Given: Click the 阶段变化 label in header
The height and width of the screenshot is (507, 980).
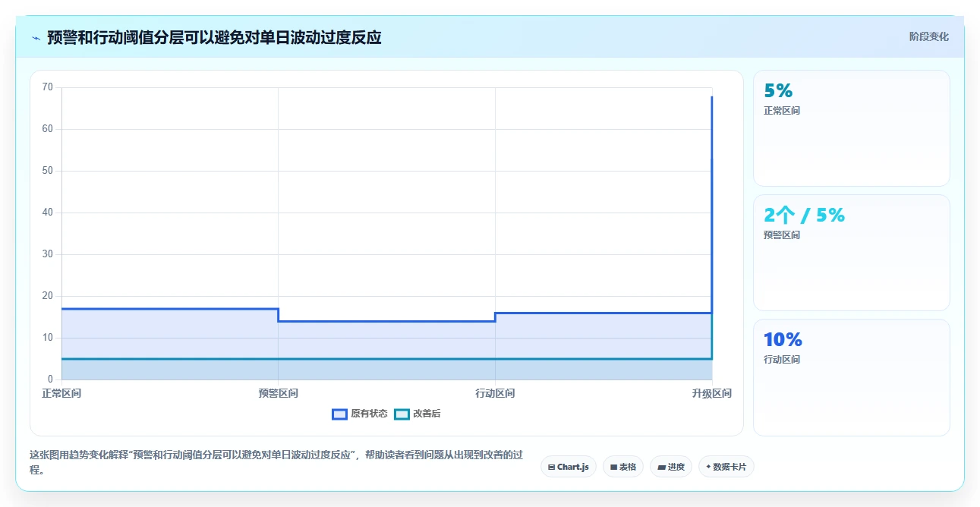Looking at the screenshot, I should tap(928, 36).
